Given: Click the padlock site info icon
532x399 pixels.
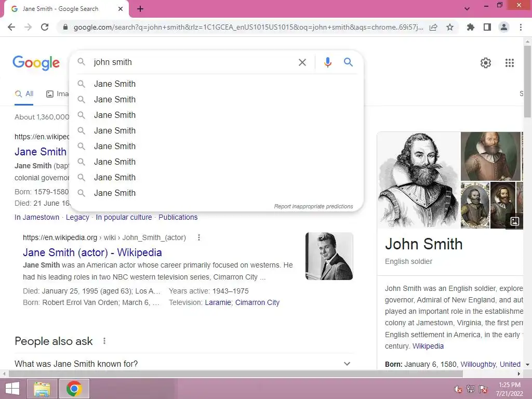Looking at the screenshot, I should click(65, 27).
